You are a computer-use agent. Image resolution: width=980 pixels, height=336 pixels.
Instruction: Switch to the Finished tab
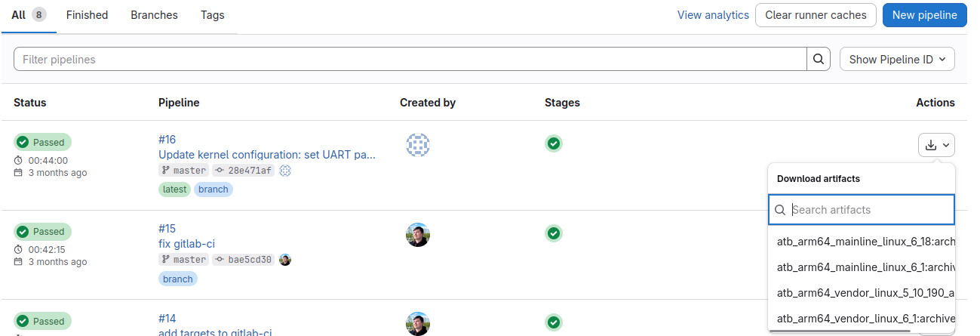[87, 15]
